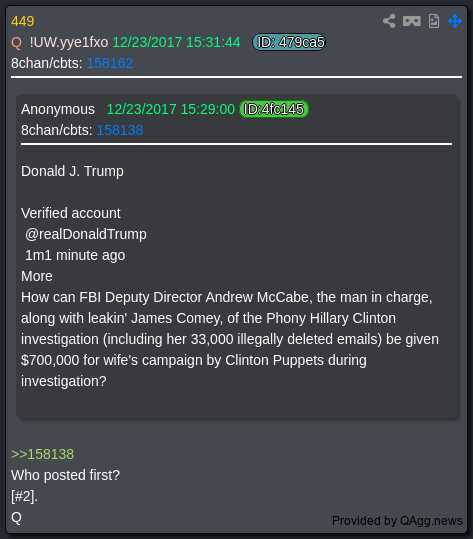Image resolution: width=473 pixels, height=539 pixels.
Task: Click the yellow post number 449
Action: [x=23, y=21]
